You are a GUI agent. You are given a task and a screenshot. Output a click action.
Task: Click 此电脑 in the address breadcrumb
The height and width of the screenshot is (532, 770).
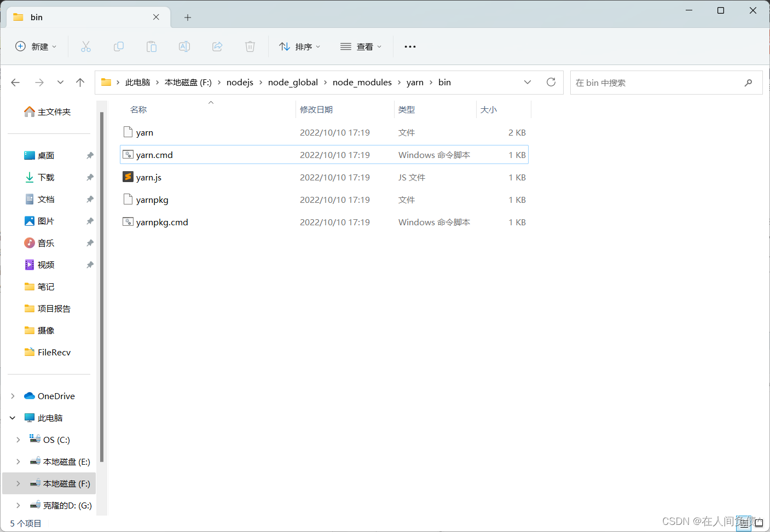pyautogui.click(x=137, y=82)
